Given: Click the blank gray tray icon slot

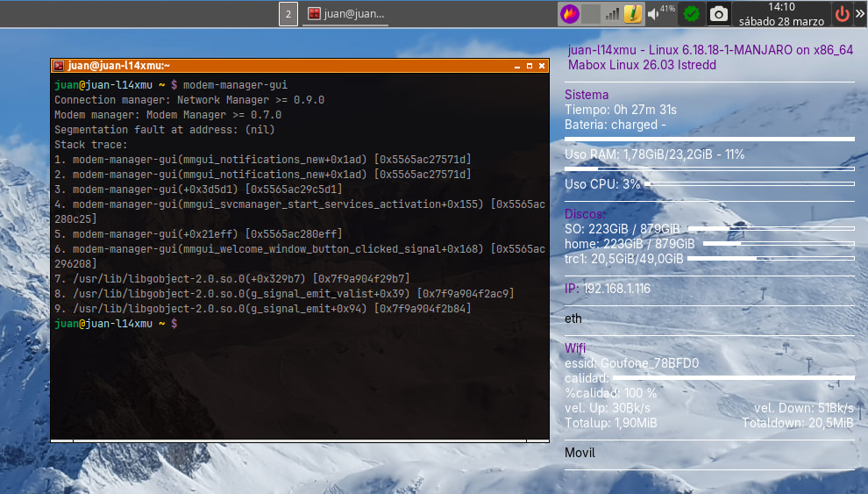Looking at the screenshot, I should (x=591, y=14).
